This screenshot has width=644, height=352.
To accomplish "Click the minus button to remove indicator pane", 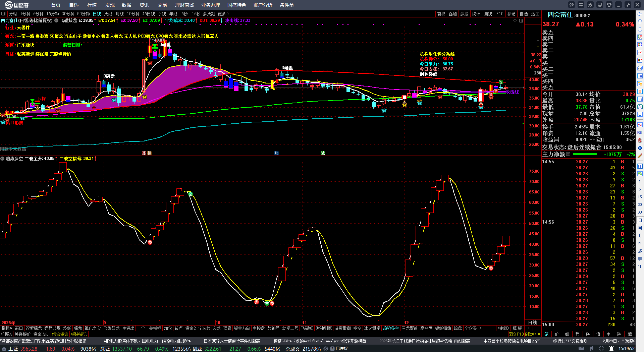I will click(x=537, y=329).
